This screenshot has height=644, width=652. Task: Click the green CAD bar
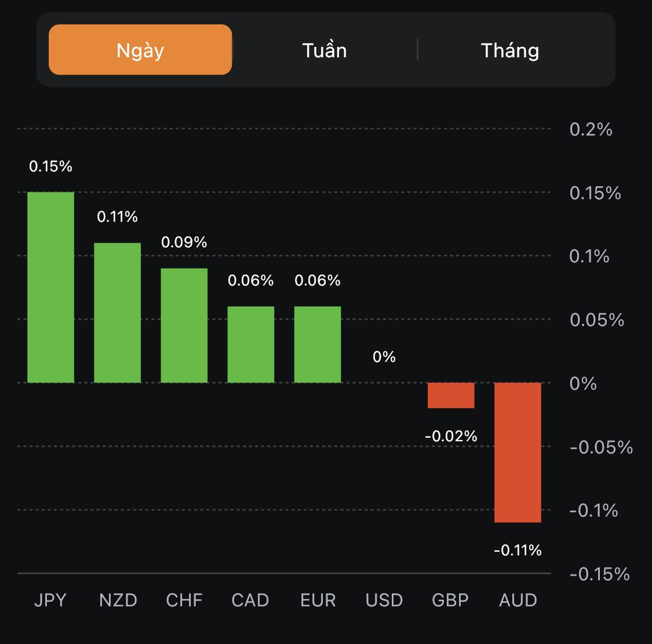251,345
